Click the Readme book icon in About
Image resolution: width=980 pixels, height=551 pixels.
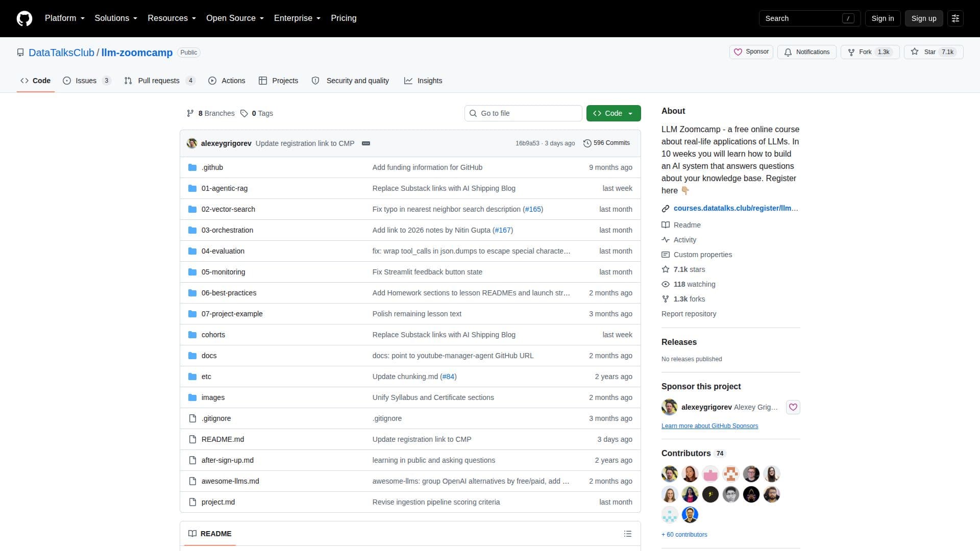pyautogui.click(x=666, y=225)
